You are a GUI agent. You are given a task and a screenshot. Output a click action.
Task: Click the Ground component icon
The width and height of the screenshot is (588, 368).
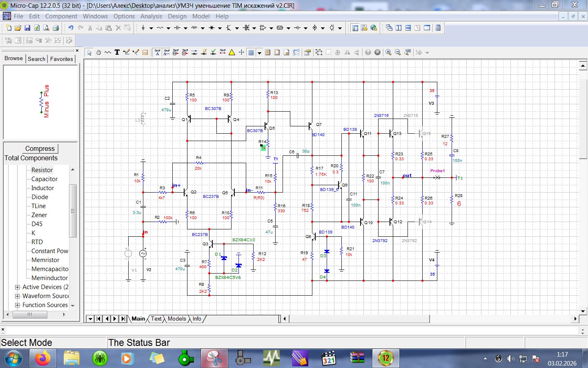click(143, 28)
